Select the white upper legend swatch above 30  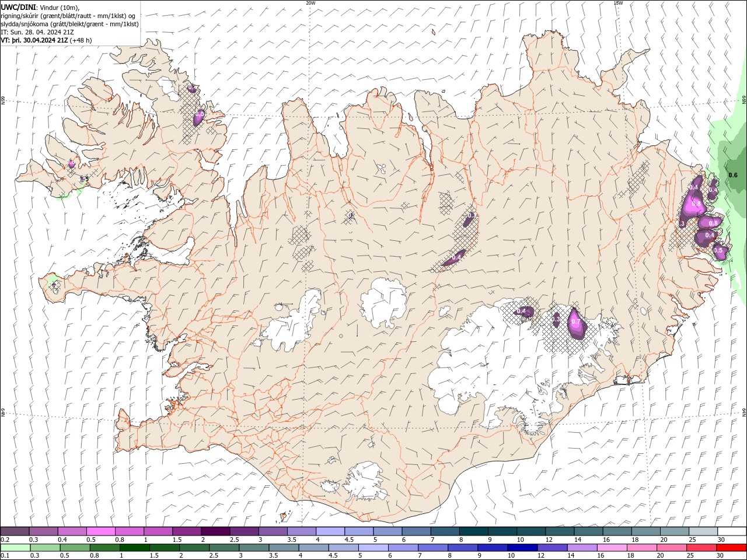click(732, 531)
